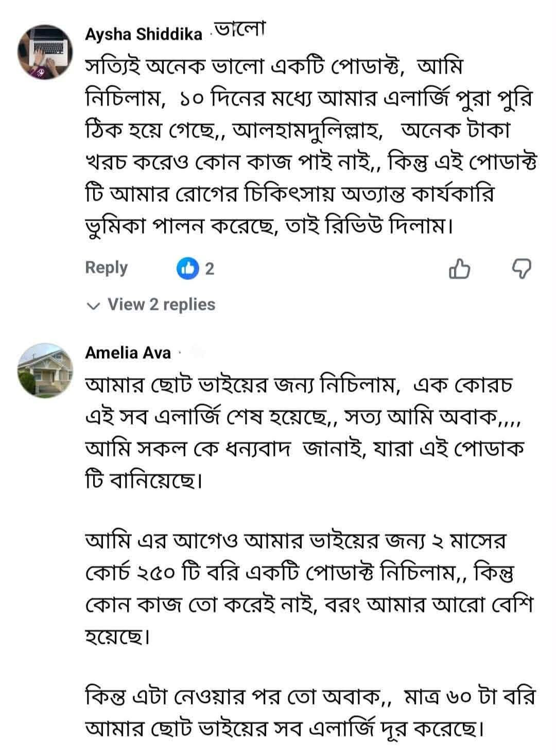Viewport: 556px width, 756px height.
Task: Like Aysha Shiddika's comment with thumbs up
Action: [x=459, y=269]
